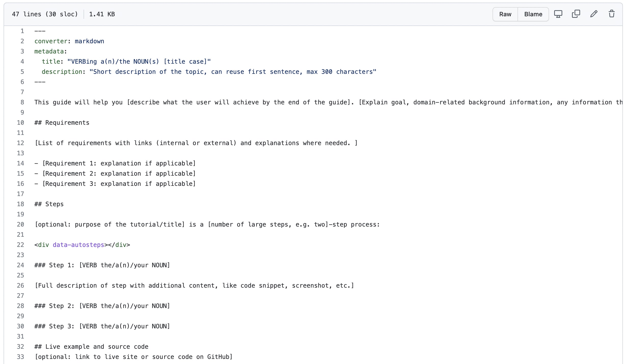Select line 33 with the GitHub source link text

20,357
